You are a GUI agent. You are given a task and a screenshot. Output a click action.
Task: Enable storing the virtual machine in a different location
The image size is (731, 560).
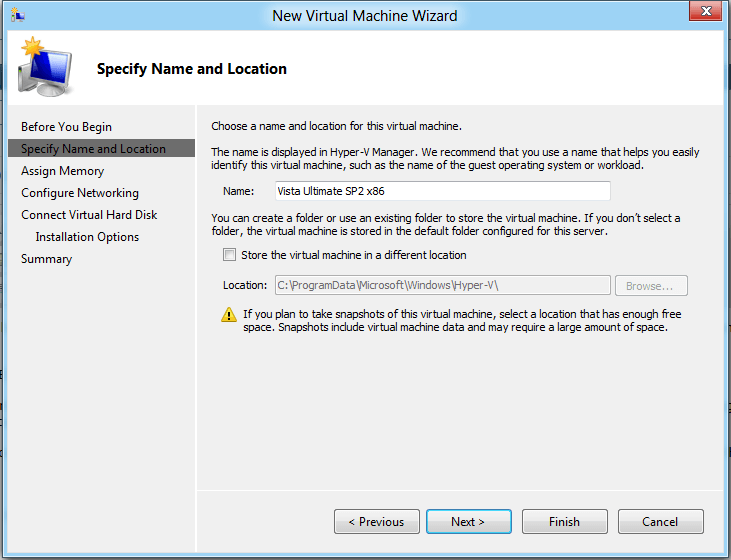pos(231,255)
